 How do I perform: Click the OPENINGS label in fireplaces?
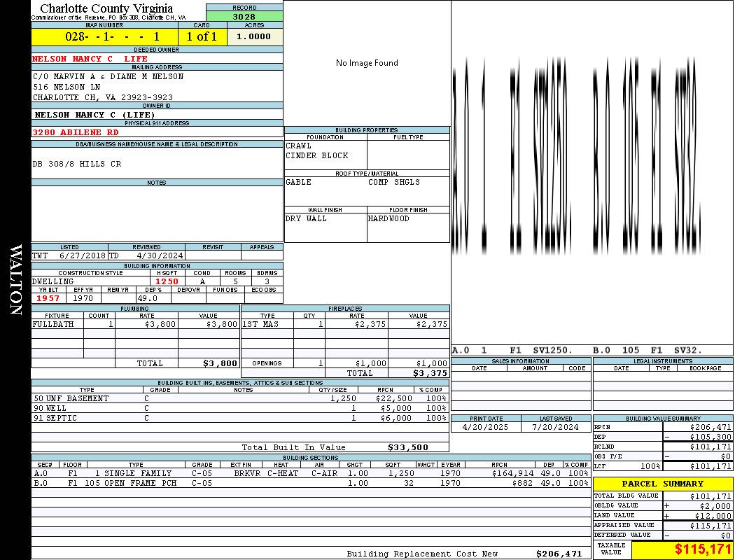[267, 363]
